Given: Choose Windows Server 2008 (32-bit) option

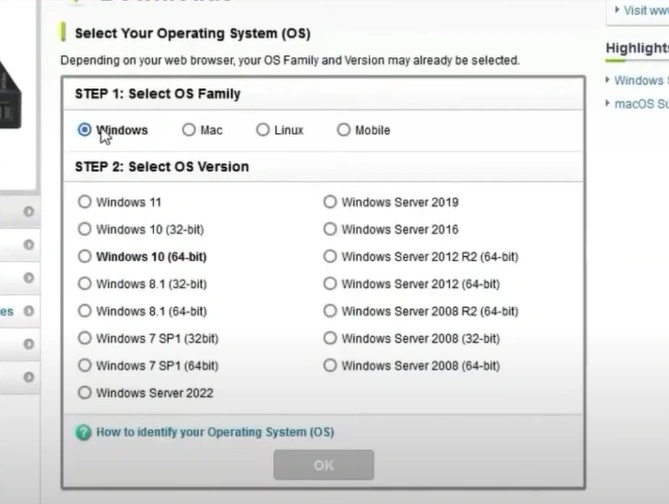Looking at the screenshot, I should click(330, 338).
